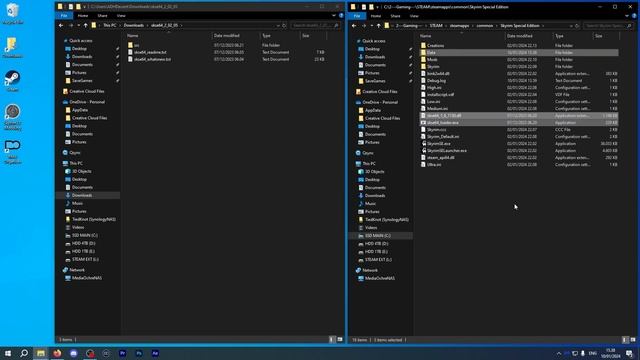This screenshot has width=640, height=360.
Task: Open taskbar search
Action: (24, 353)
